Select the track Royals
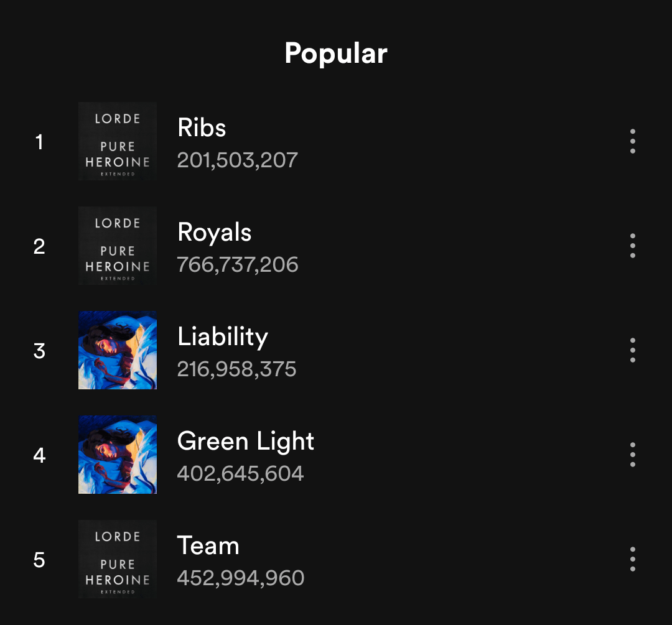672x625 pixels. pos(214,233)
